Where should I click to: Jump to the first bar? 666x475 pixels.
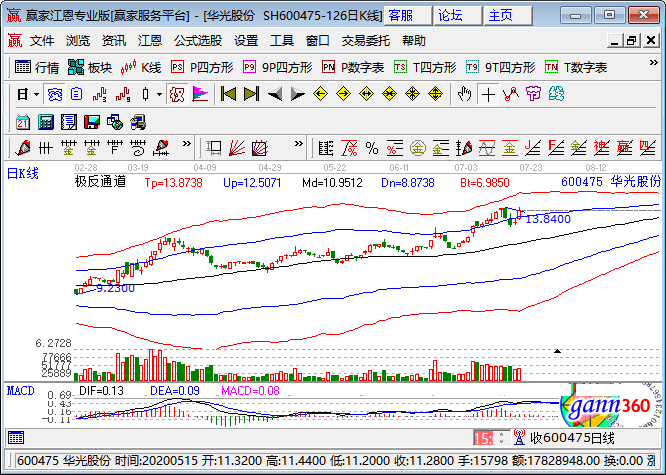coord(229,94)
